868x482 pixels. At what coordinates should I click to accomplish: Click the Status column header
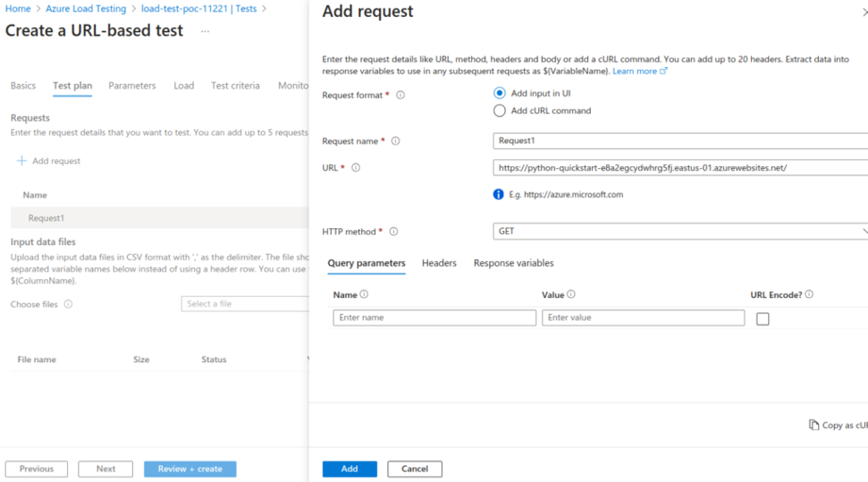click(x=214, y=359)
